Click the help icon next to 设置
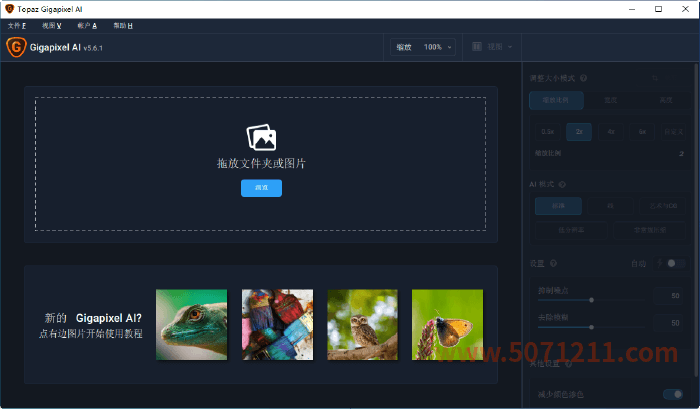Viewport: 700px width, 409px height. (555, 264)
